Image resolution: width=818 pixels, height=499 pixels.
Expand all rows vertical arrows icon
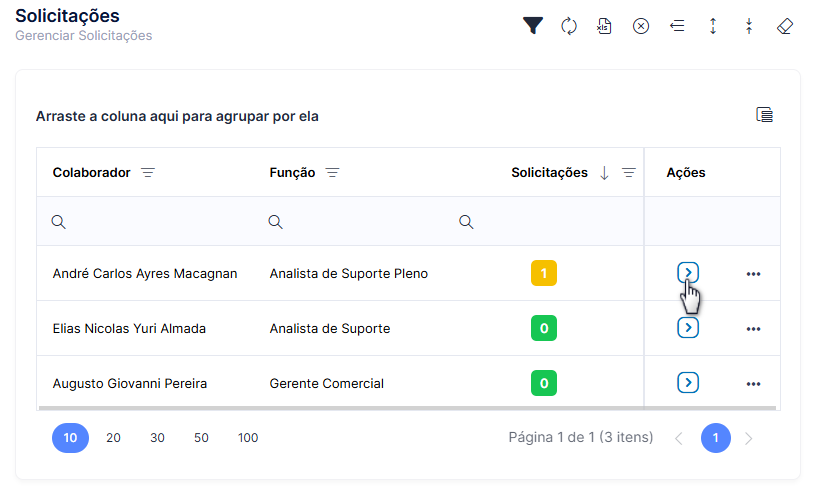713,26
